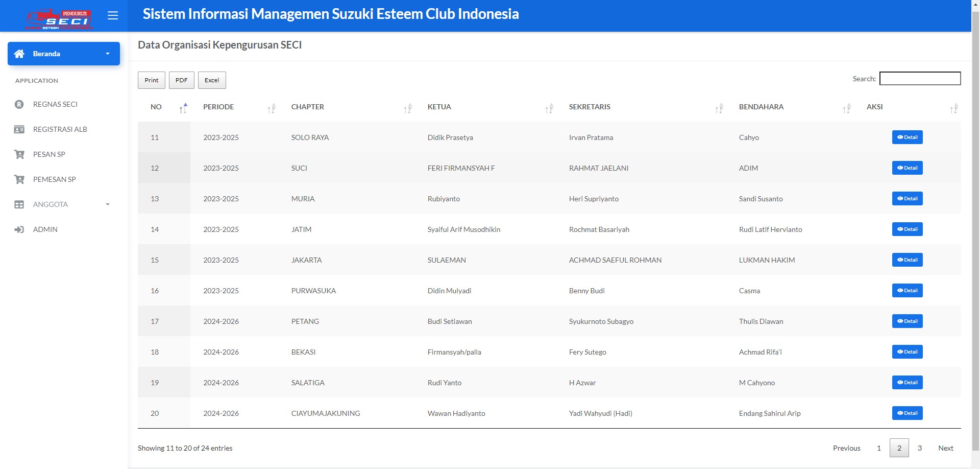The height and width of the screenshot is (469, 980).
Task: Click the ANGGOTA table icon
Action: pyautogui.click(x=19, y=204)
